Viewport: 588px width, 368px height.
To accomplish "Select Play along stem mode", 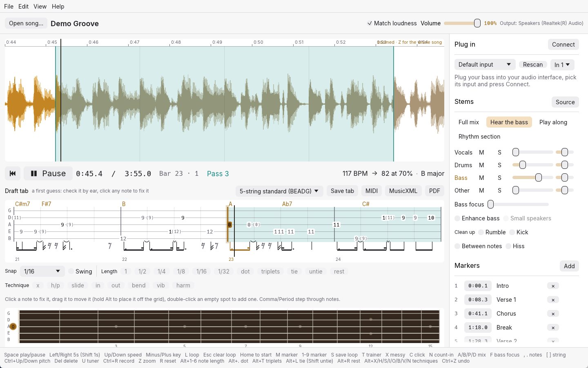I will [553, 122].
